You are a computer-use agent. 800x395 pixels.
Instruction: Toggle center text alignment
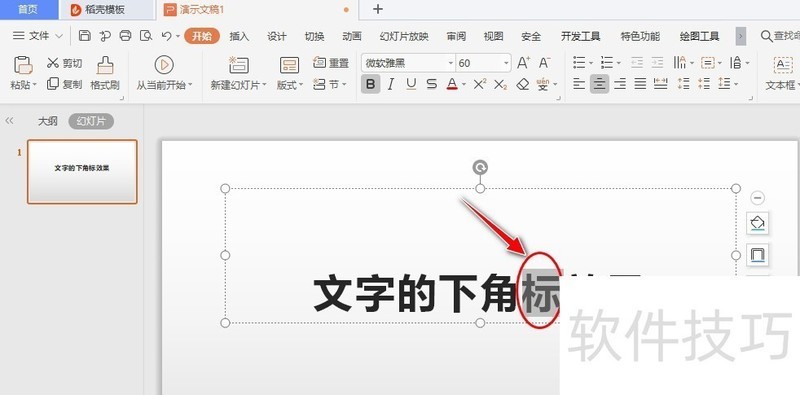coord(599,84)
